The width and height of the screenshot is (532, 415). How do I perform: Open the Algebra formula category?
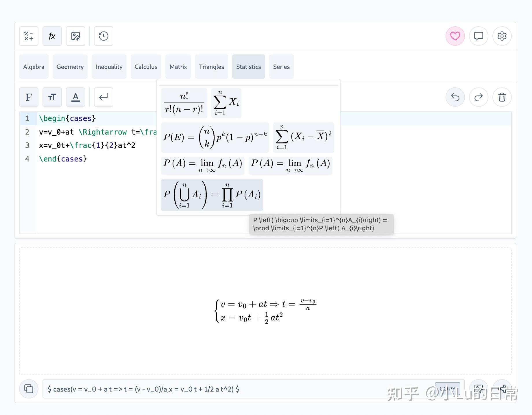[34, 67]
